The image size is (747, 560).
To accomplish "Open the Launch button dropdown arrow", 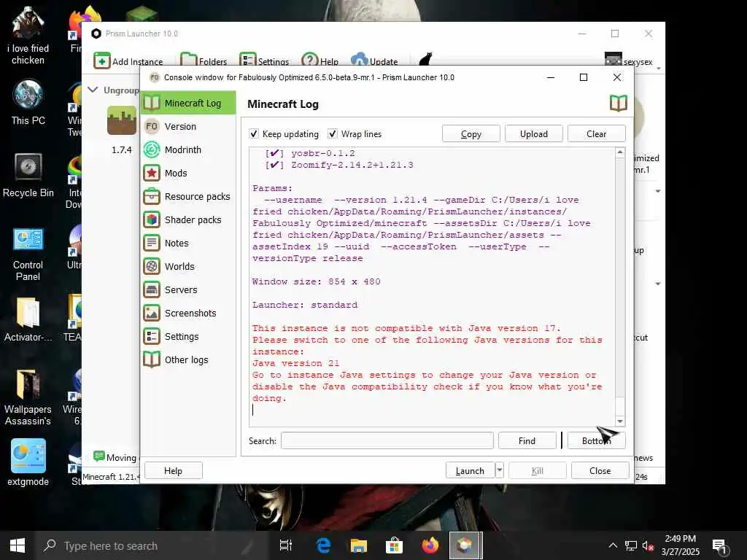I will coord(499,470).
